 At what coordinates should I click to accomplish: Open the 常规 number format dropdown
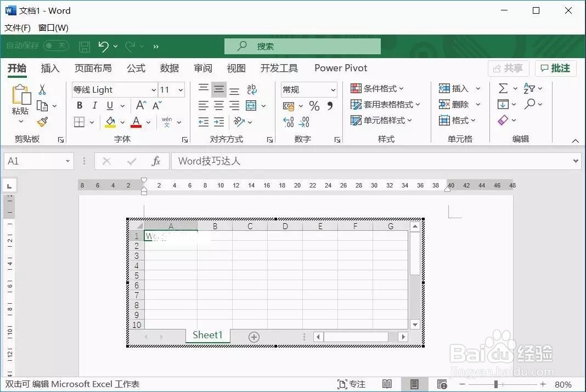click(x=308, y=89)
